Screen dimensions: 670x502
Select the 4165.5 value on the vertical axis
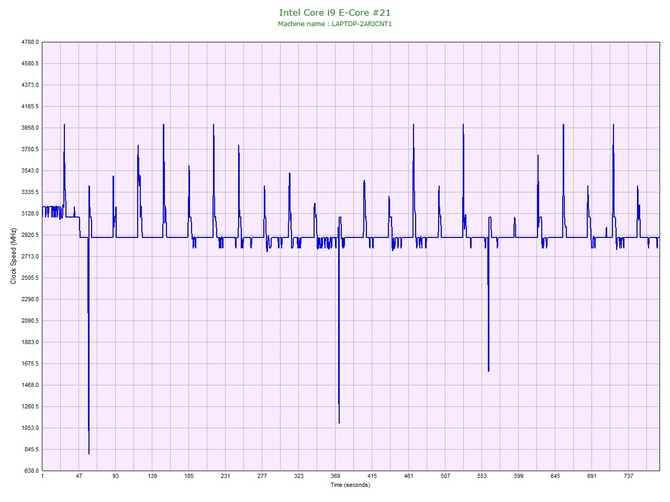click(30, 106)
